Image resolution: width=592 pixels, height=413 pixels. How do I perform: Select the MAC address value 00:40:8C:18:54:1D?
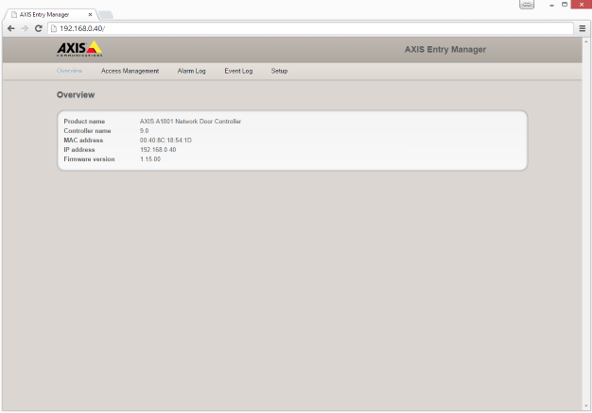166,140
